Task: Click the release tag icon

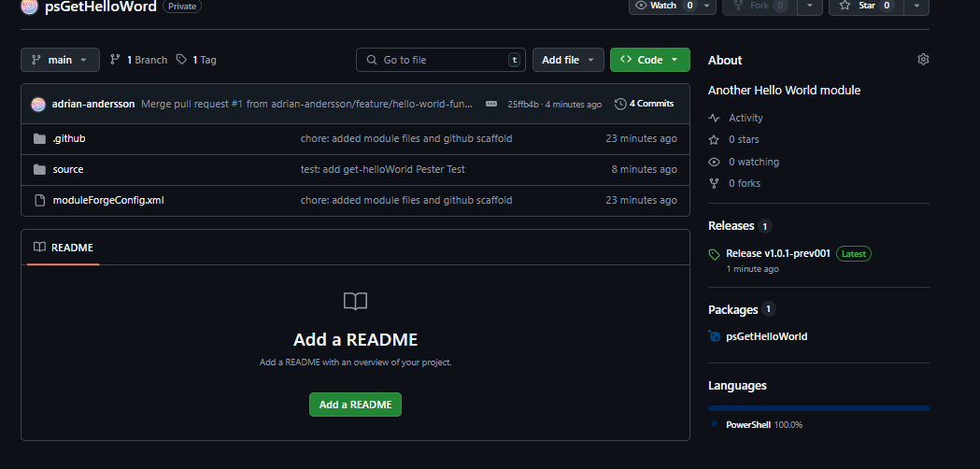Action: click(714, 254)
